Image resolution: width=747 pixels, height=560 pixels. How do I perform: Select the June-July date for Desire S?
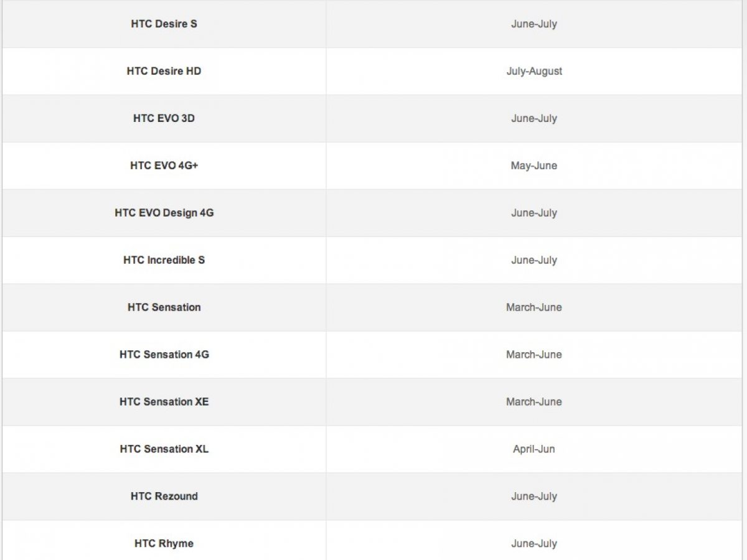(x=534, y=24)
